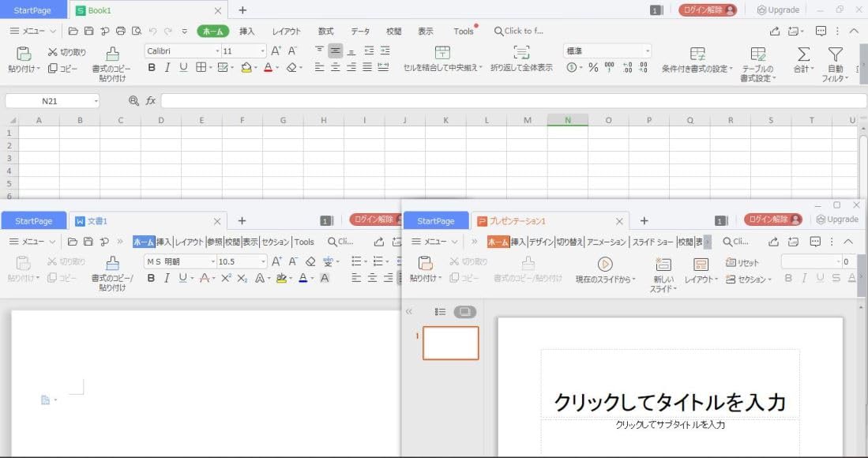
Task: Toggle italic in the Writer ribbon
Action: pyautogui.click(x=167, y=278)
